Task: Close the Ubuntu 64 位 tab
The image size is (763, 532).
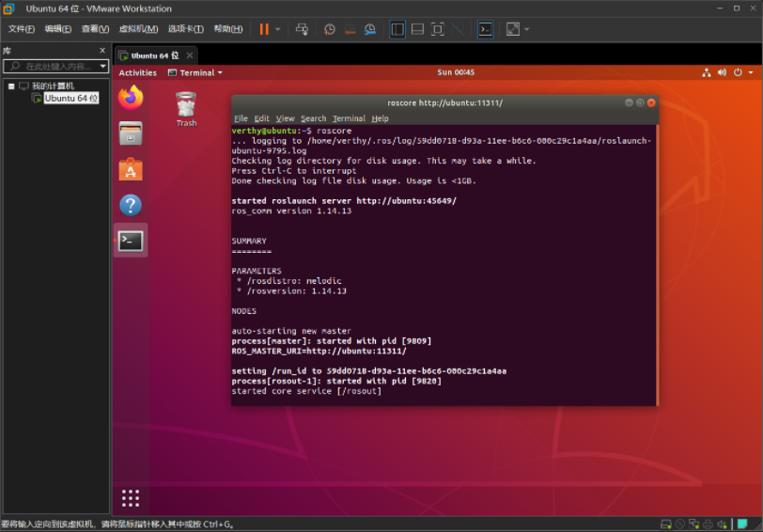Action: click(190, 55)
